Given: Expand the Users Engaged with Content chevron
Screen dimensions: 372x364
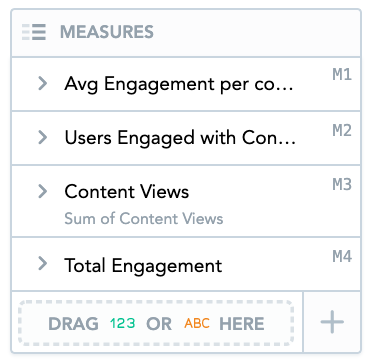Looking at the screenshot, I should pos(42,137).
